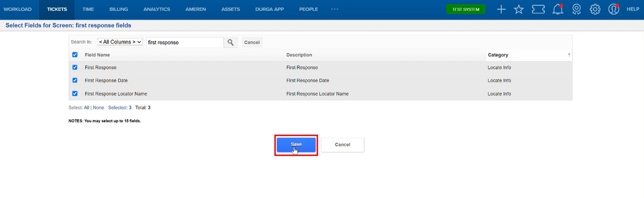The image size is (644, 198).
Task: Click First Response Locator Name field cell
Action: (x=116, y=94)
